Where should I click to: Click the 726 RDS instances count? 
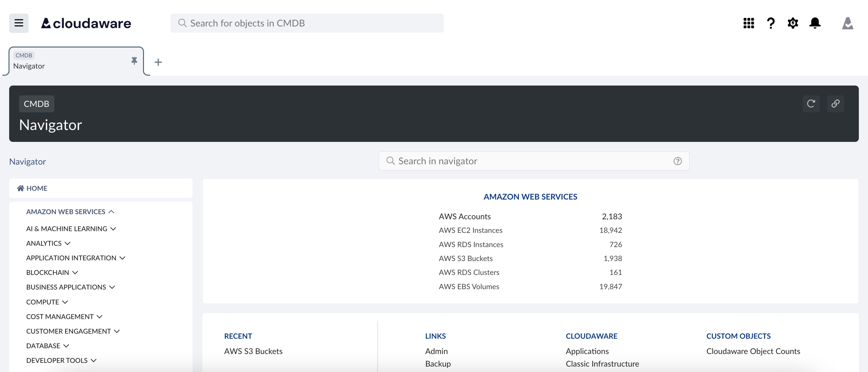tap(616, 245)
